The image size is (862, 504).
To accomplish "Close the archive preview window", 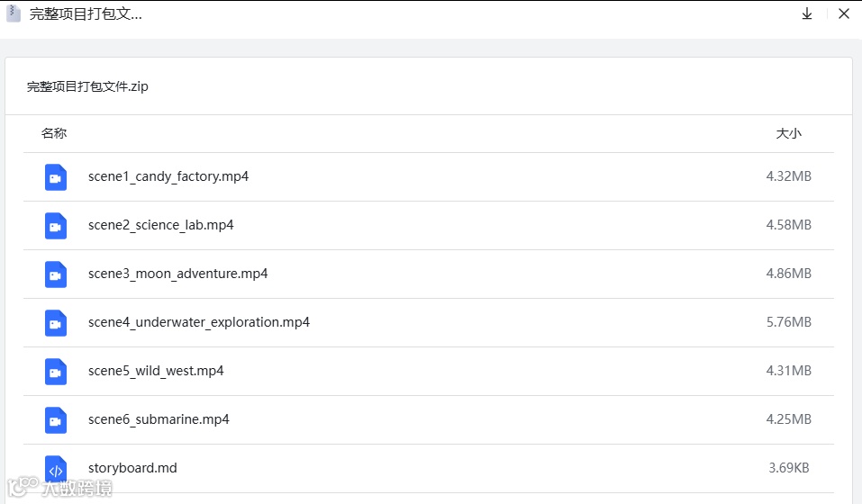I will (843, 13).
